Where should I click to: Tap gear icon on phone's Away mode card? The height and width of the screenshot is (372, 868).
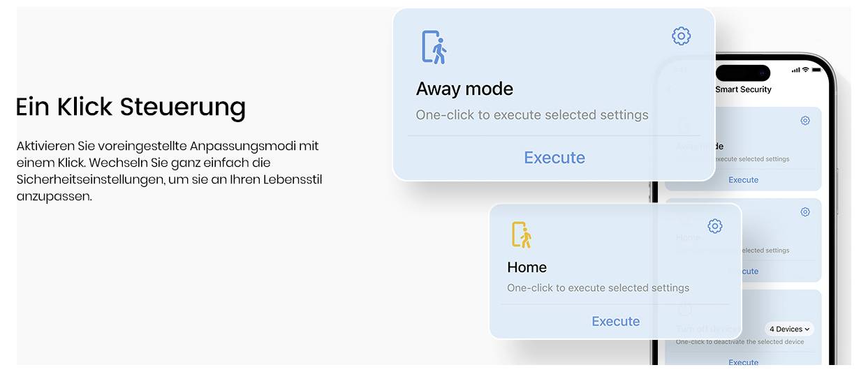pyautogui.click(x=804, y=121)
